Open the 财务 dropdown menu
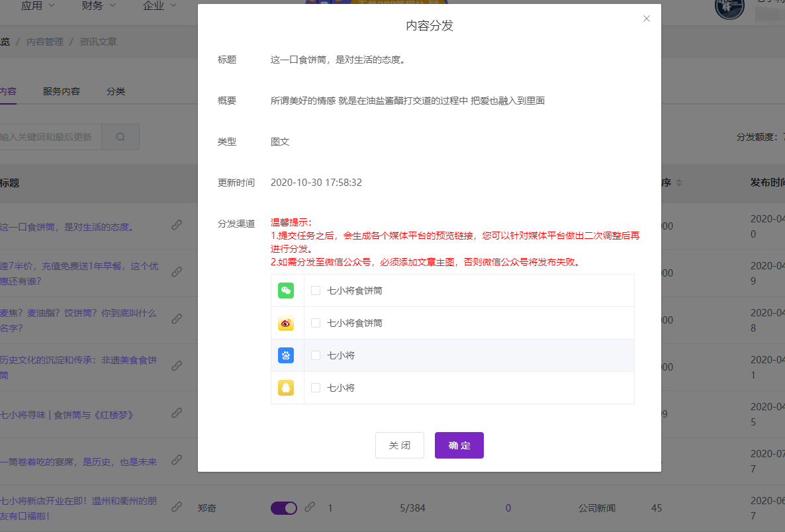The height and width of the screenshot is (532, 785). click(x=99, y=6)
